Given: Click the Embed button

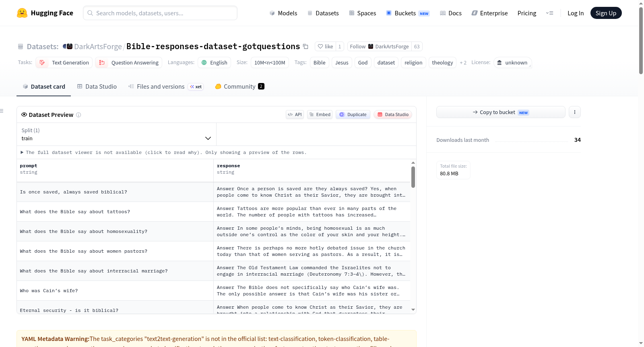Looking at the screenshot, I should (x=320, y=114).
